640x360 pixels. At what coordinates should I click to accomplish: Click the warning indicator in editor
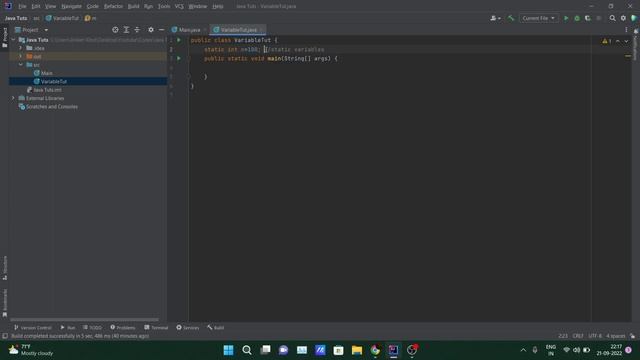pos(607,41)
